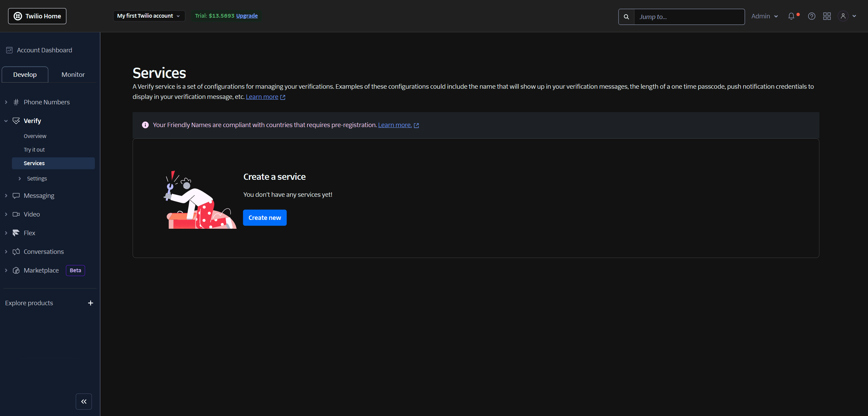868x416 pixels.
Task: Click the info icon in compliance banner
Action: pos(145,125)
